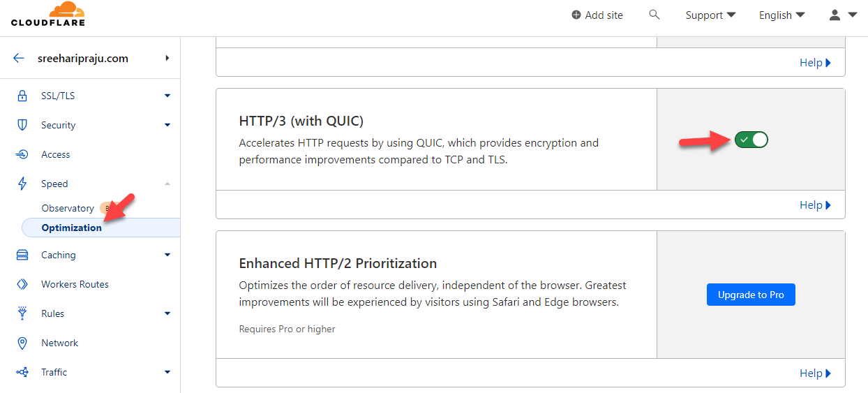Click the SSL/TLS lock icon
This screenshot has width=868, height=393.
tap(22, 96)
